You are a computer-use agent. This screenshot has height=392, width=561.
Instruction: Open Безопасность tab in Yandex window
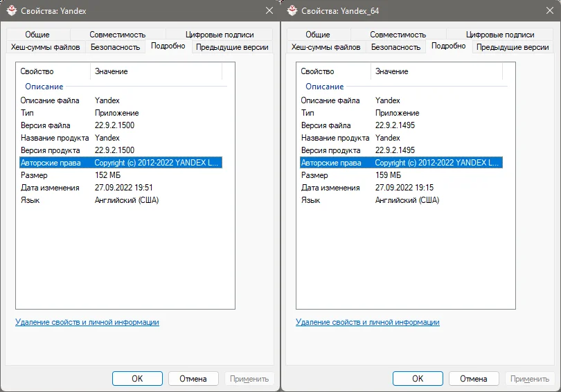click(x=115, y=47)
